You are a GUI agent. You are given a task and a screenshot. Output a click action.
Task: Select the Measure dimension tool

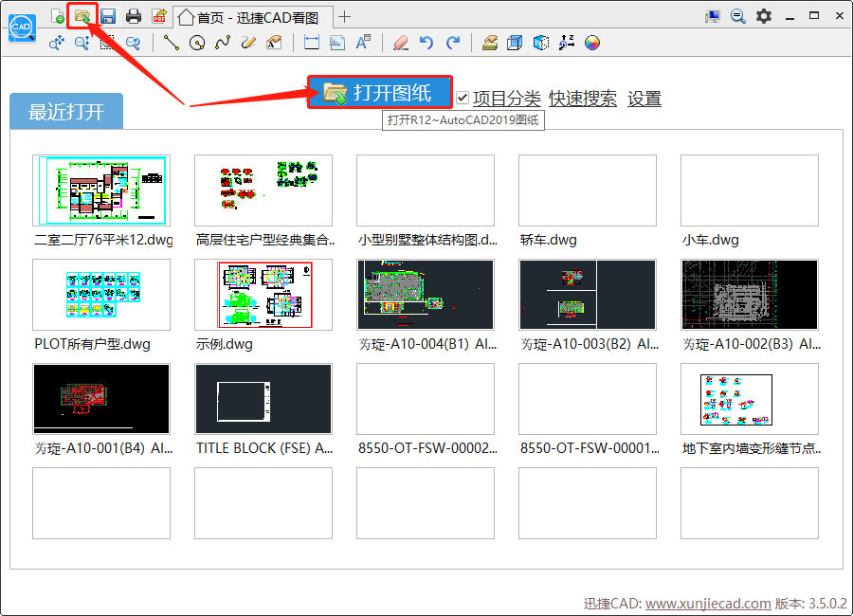(313, 43)
